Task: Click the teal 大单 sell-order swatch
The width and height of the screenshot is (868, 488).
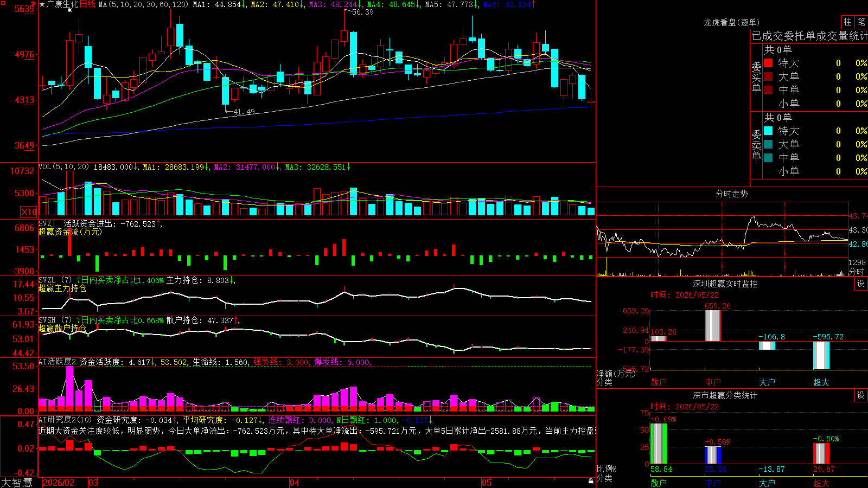Action: pos(768,144)
